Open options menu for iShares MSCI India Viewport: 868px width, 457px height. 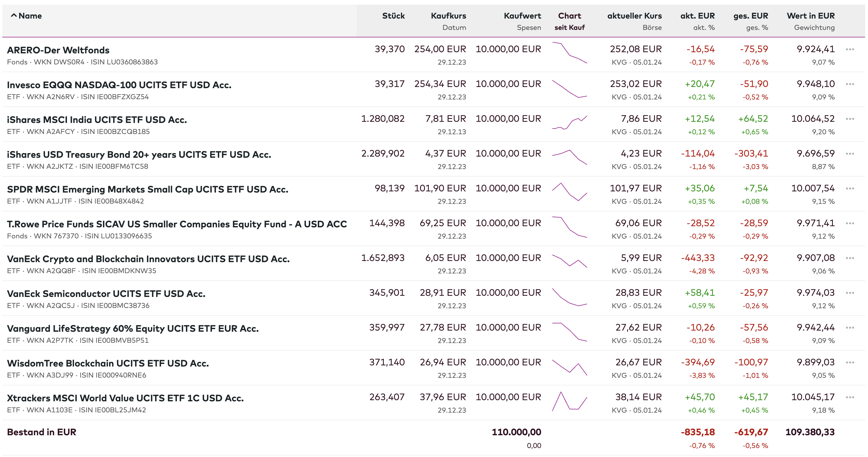pyautogui.click(x=849, y=119)
